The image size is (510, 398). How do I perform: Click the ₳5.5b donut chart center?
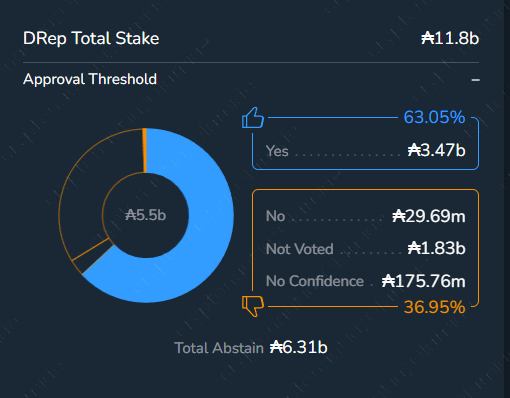click(x=146, y=215)
